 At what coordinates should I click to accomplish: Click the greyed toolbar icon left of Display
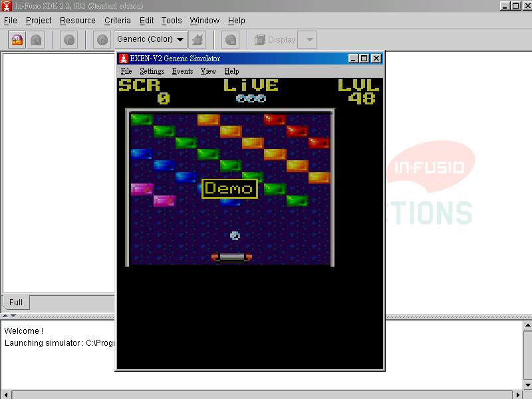[x=231, y=40]
